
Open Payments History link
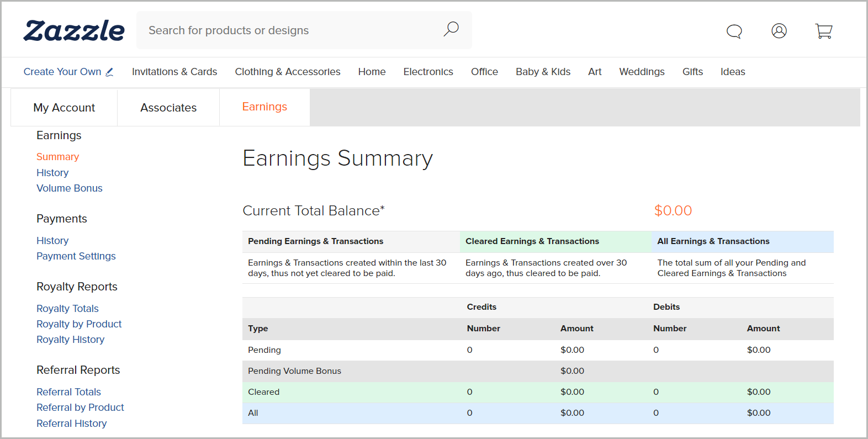tap(52, 241)
